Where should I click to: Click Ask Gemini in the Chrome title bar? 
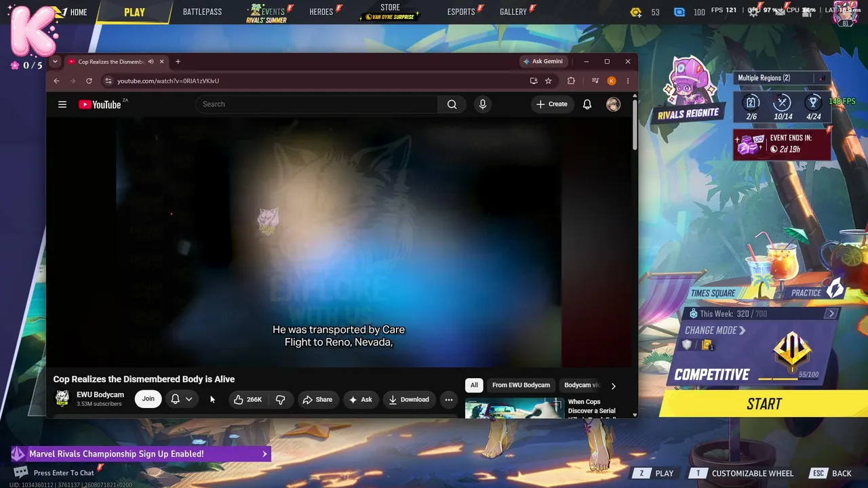(543, 62)
